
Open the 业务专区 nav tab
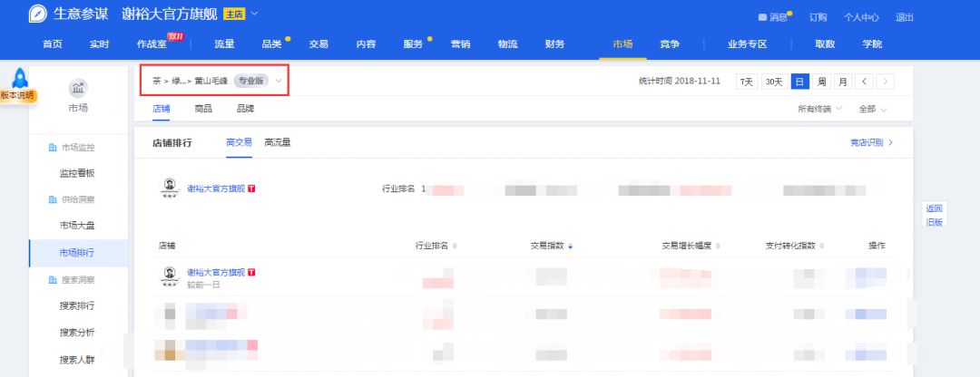[748, 44]
